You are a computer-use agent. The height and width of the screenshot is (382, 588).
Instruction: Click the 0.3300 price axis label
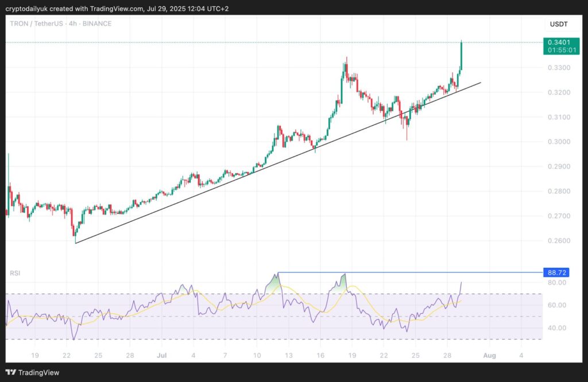click(560, 68)
